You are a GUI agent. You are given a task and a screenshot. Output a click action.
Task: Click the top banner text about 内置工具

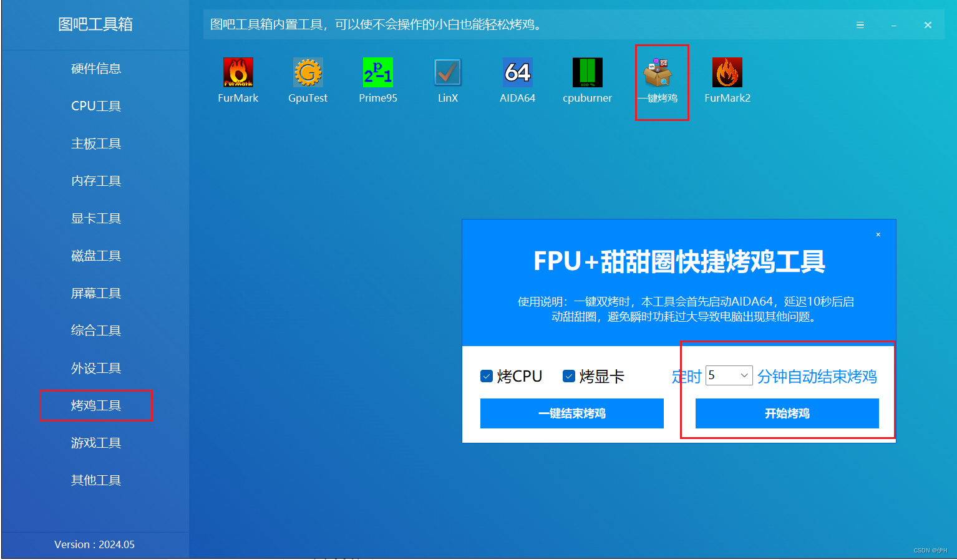tap(377, 24)
